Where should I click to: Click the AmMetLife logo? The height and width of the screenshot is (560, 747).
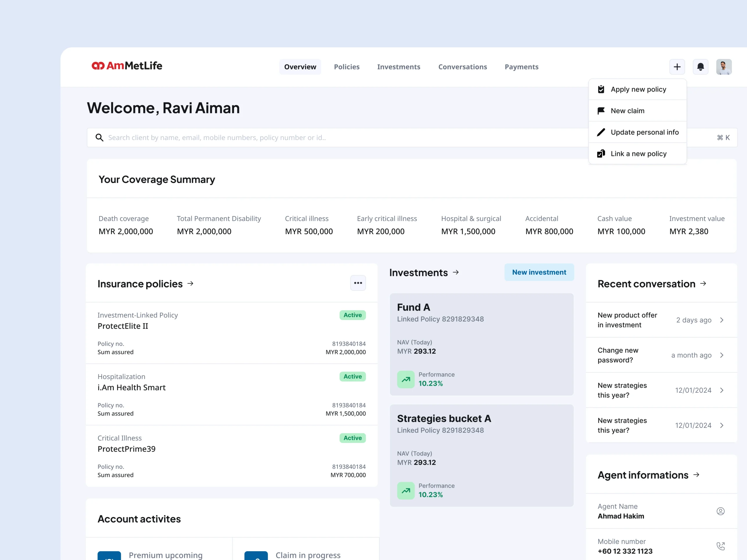[127, 66]
